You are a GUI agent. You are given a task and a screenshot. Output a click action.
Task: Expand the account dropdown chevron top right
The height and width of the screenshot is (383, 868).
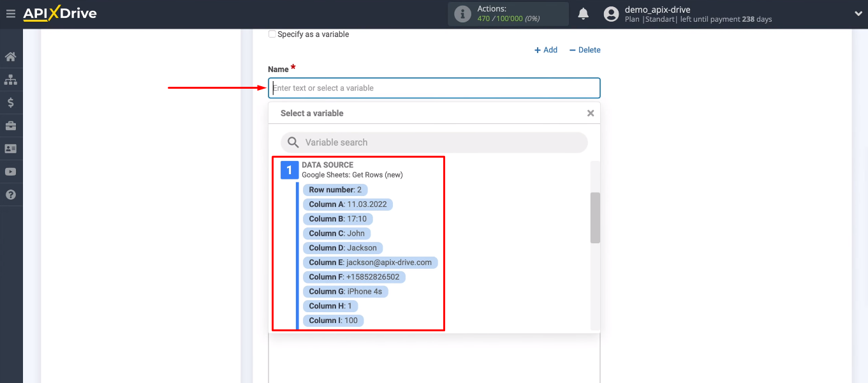coord(858,13)
